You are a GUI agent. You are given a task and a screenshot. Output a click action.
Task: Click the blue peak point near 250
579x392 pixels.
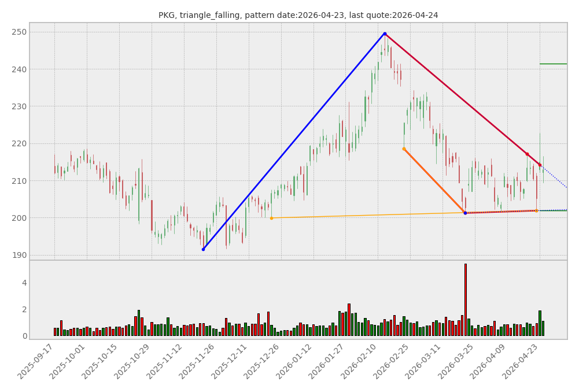click(385, 34)
